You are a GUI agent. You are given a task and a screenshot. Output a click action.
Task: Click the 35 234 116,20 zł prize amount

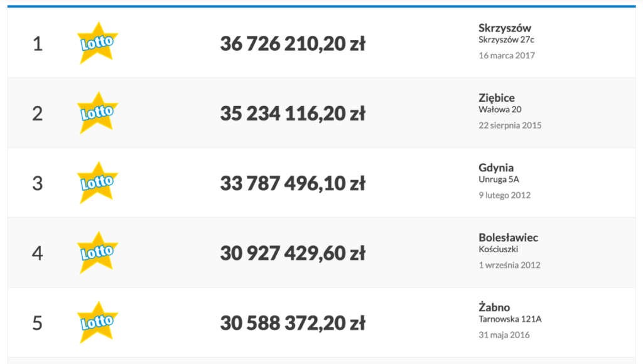(293, 114)
